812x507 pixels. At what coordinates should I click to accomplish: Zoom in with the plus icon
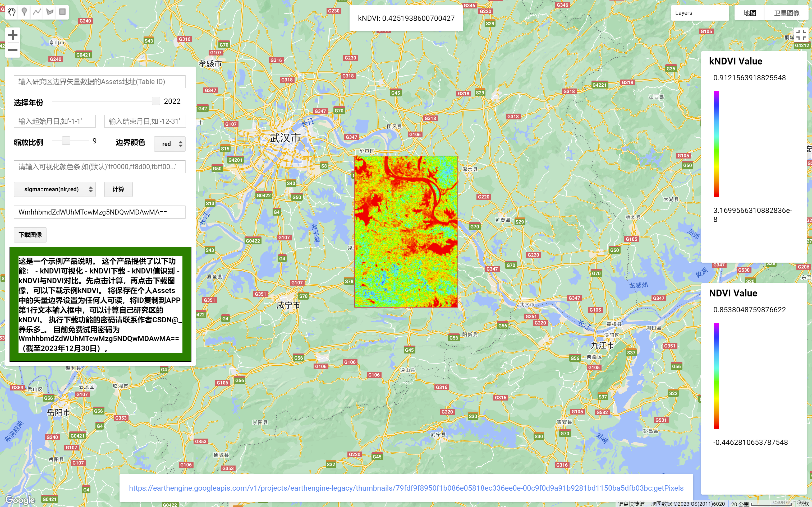(12, 35)
